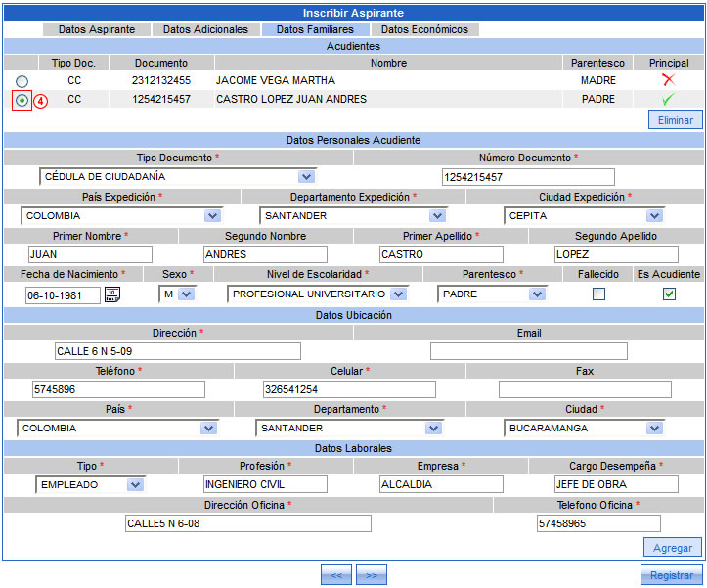Switch to the Datos Económicos tab

coord(424,29)
